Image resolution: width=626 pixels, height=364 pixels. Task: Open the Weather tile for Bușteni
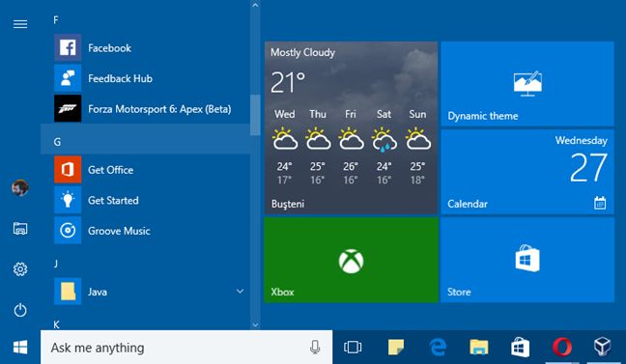352,127
